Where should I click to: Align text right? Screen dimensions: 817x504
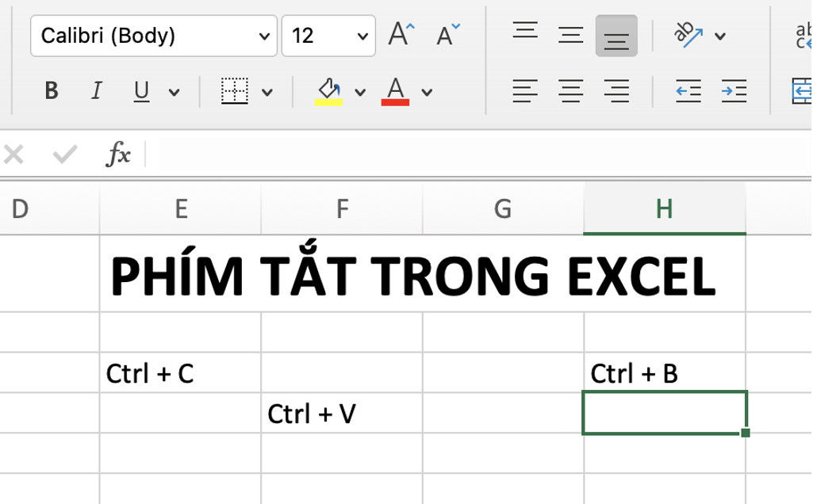pyautogui.click(x=616, y=91)
